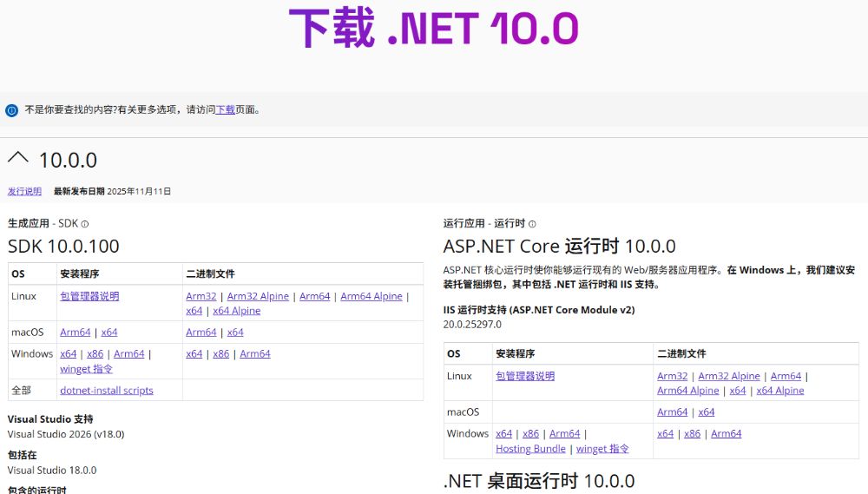This screenshot has height=494, width=868.
Task: Download SDK Linux Arm64 Alpine binary
Action: tap(372, 296)
